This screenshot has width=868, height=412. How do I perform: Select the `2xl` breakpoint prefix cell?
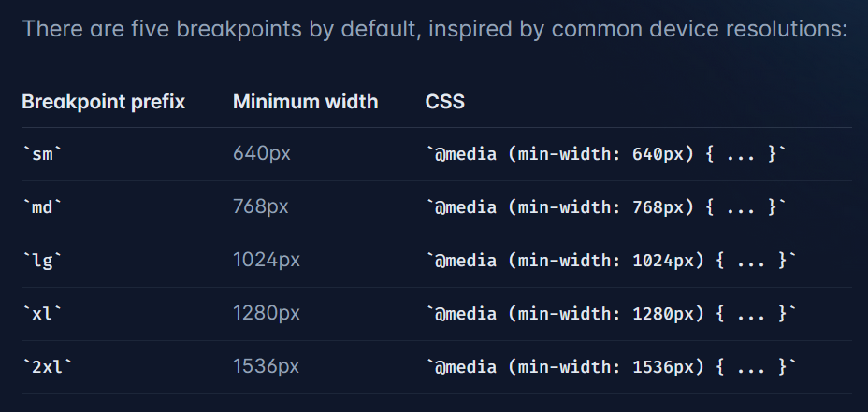47,366
